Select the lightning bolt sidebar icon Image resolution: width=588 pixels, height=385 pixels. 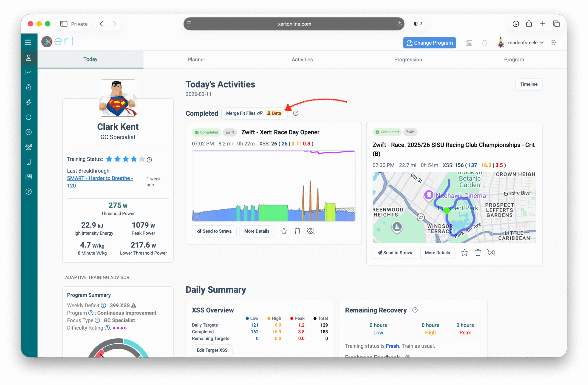coord(29,102)
